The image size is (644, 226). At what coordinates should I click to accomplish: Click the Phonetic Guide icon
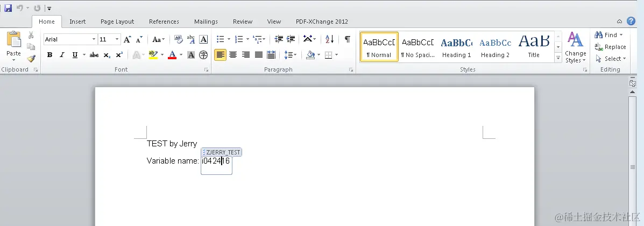tap(190, 39)
